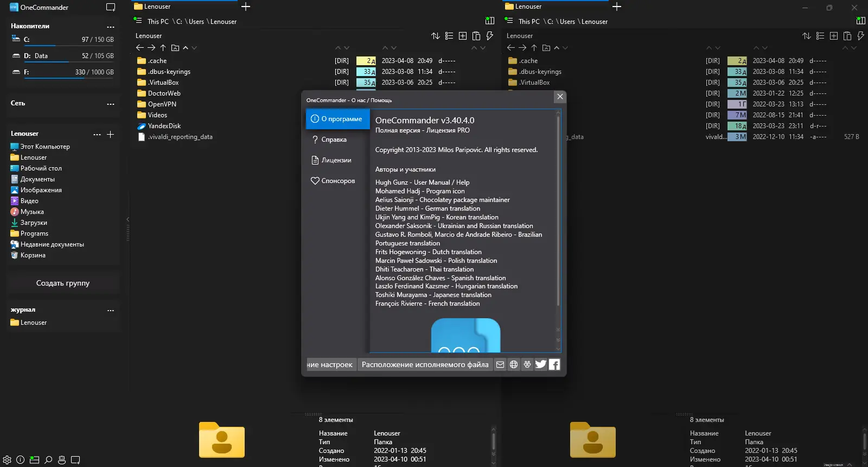Viewport: 868px width, 467px height.
Task: Toggle the columns layout icon at right pane's path bar
Action: pos(861,21)
